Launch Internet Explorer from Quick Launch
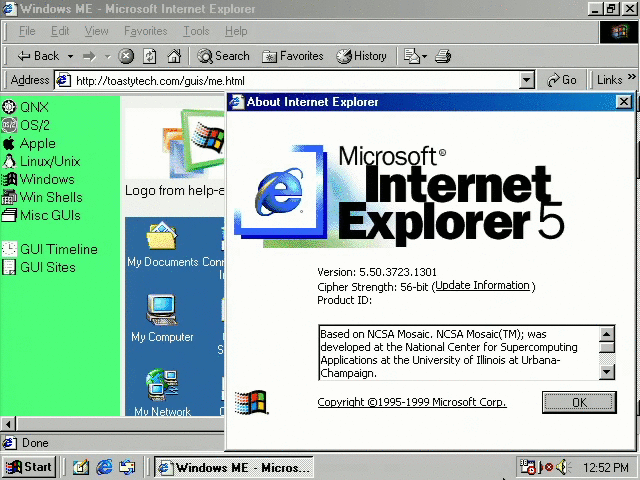This screenshot has width=640, height=480. coord(104,467)
